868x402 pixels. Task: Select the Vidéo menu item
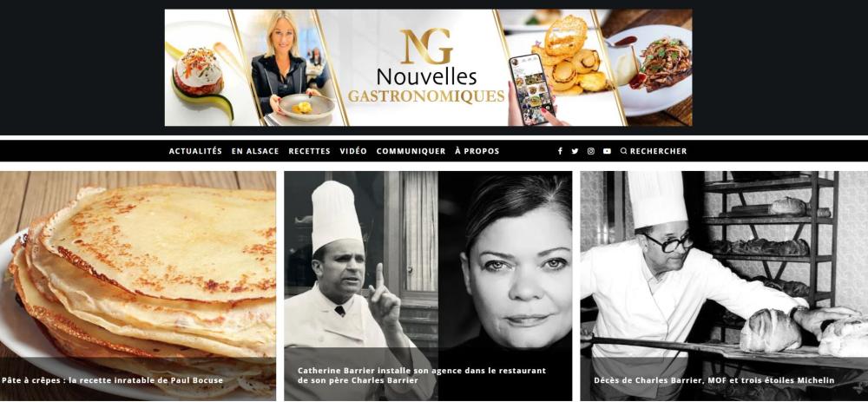coord(353,151)
